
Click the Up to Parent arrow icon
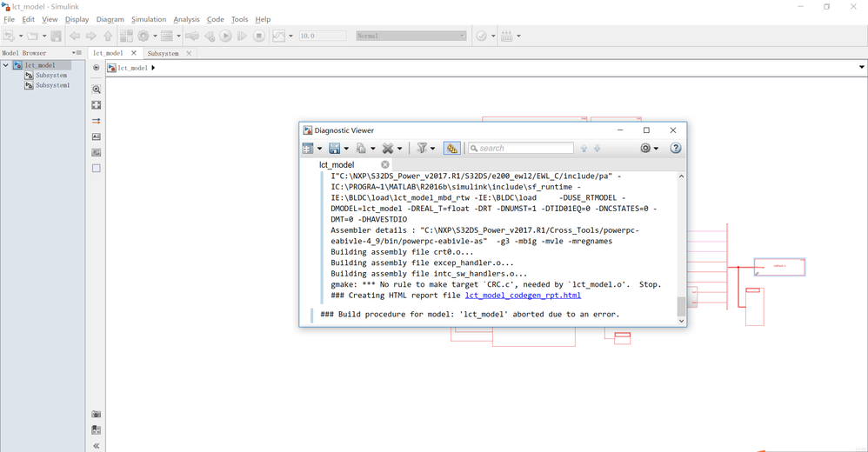[x=108, y=36]
